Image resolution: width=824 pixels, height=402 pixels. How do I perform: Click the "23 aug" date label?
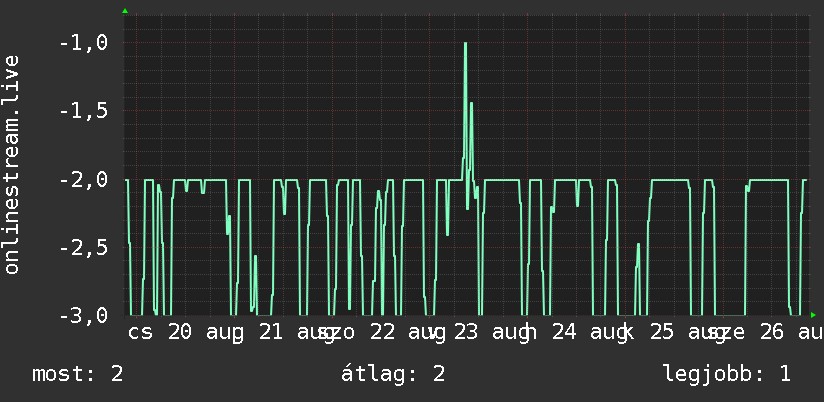tap(492, 333)
